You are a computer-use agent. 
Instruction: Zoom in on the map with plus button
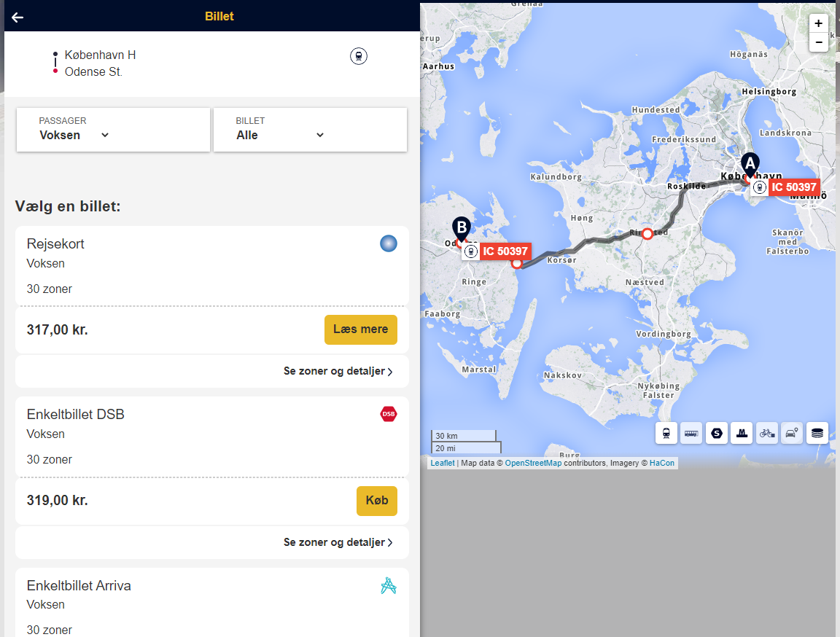(x=818, y=23)
